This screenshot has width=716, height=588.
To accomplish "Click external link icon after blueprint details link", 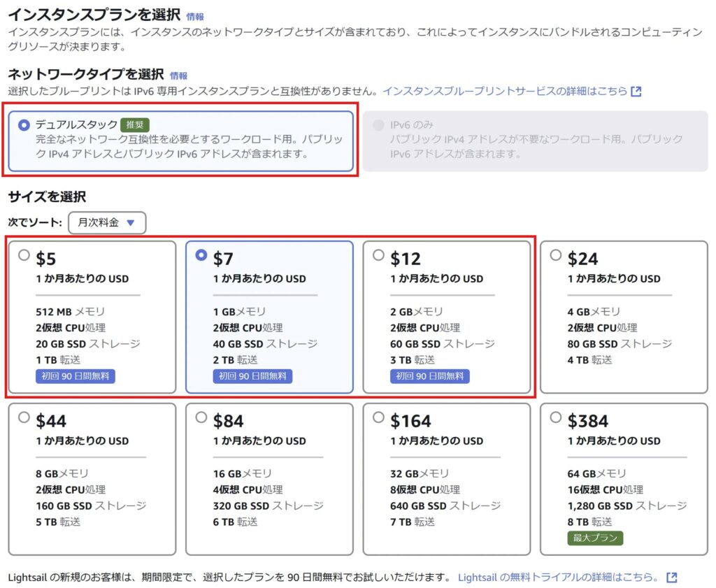I will pos(636,92).
